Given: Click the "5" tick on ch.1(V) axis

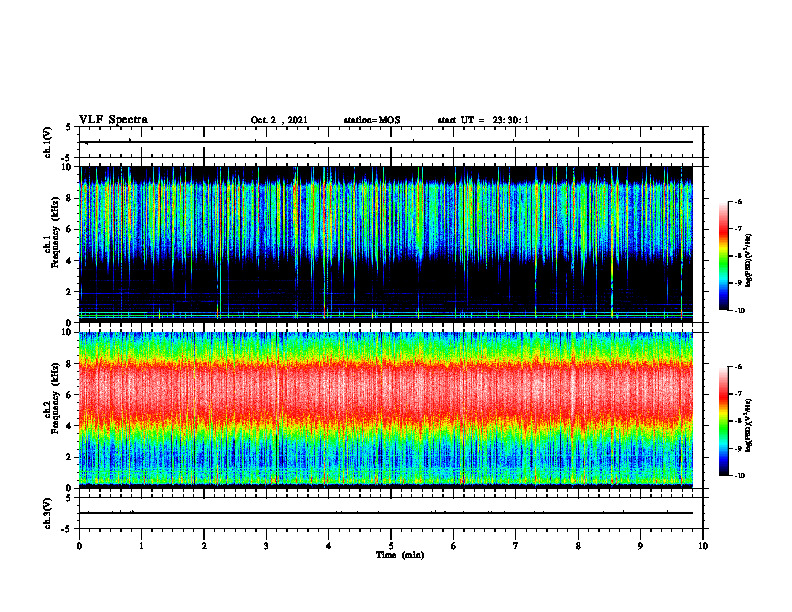Looking at the screenshot, I should (70, 128).
